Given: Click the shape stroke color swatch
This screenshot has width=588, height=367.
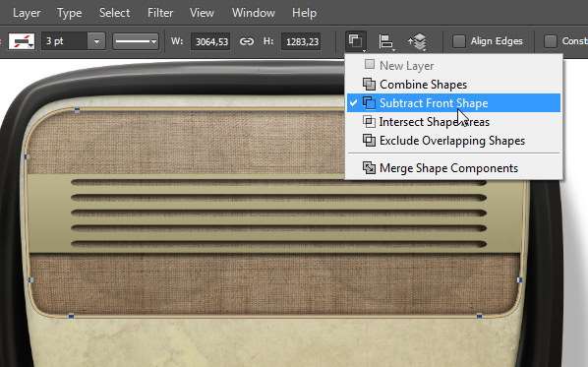Looking at the screenshot, I should [x=22, y=41].
